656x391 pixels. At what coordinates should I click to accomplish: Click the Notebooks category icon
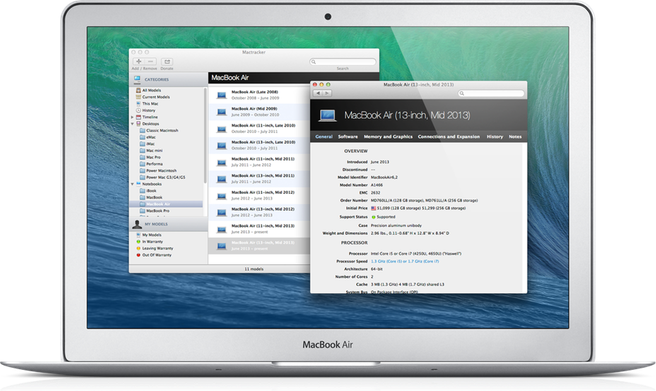click(x=138, y=184)
